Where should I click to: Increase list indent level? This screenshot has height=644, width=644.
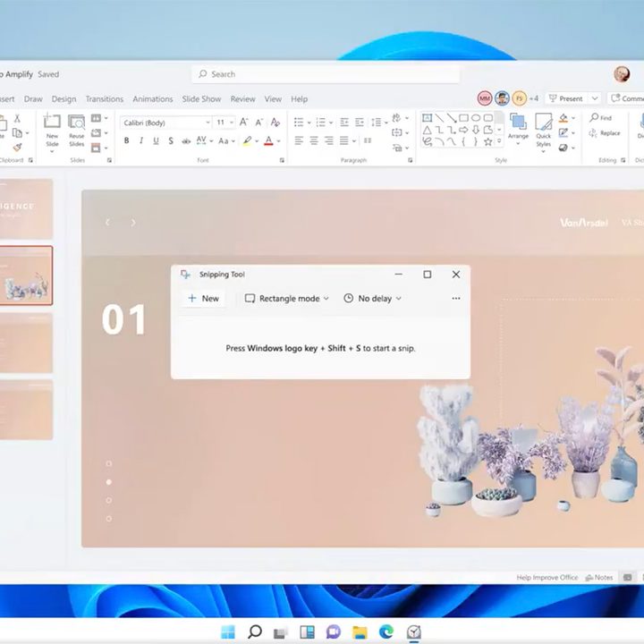tap(360, 123)
